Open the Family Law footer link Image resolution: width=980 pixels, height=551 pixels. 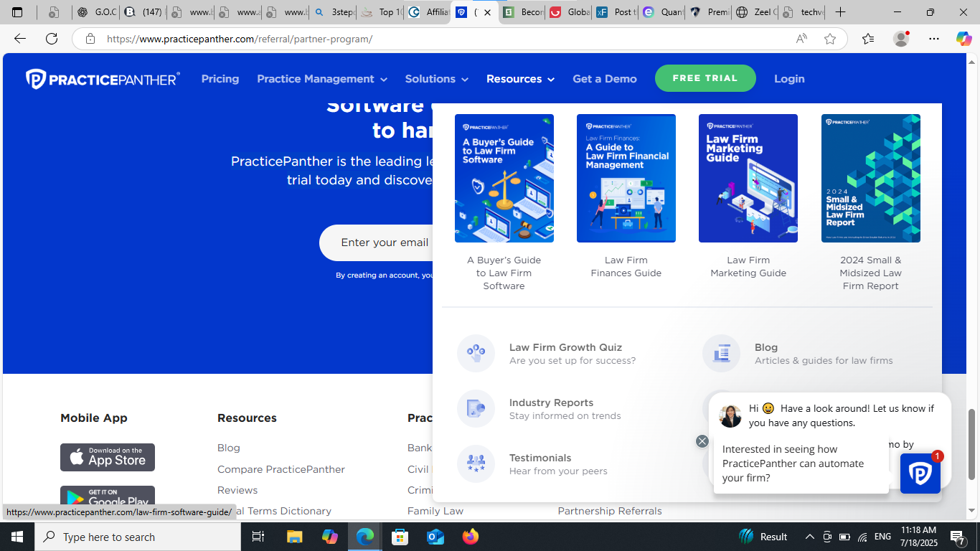(435, 511)
